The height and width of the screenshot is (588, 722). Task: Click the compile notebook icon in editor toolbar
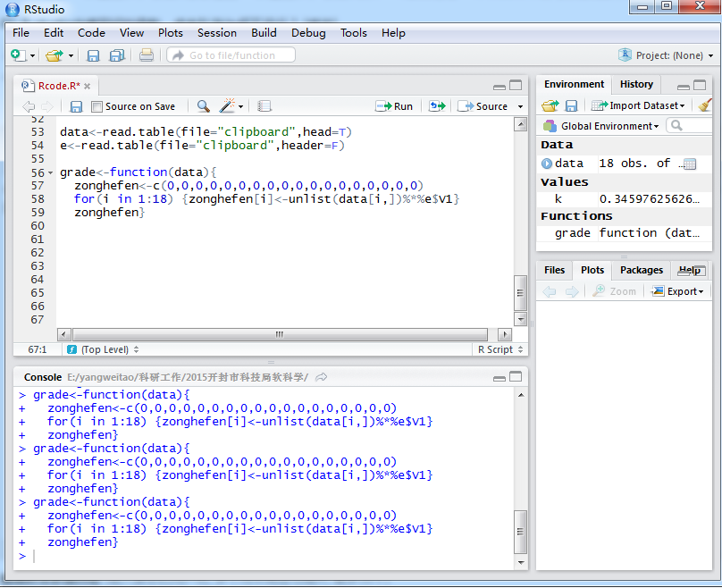[x=264, y=106]
